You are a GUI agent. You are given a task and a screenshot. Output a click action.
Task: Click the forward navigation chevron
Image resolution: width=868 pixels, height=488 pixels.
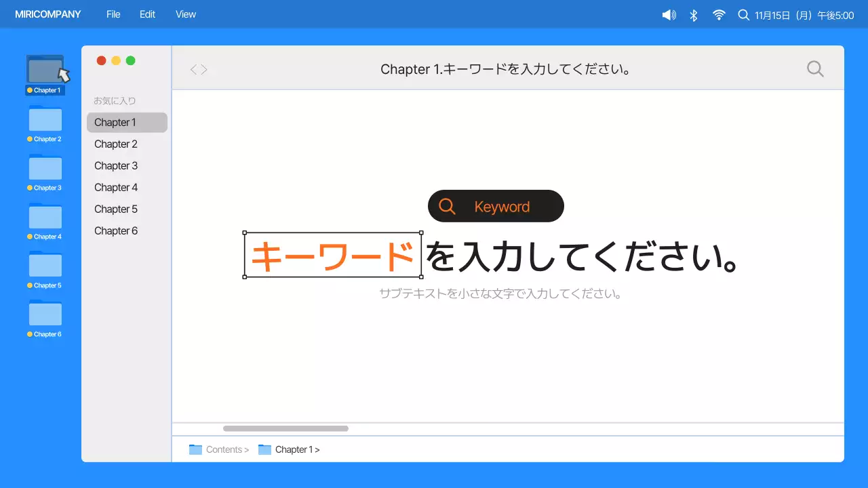[x=203, y=68]
